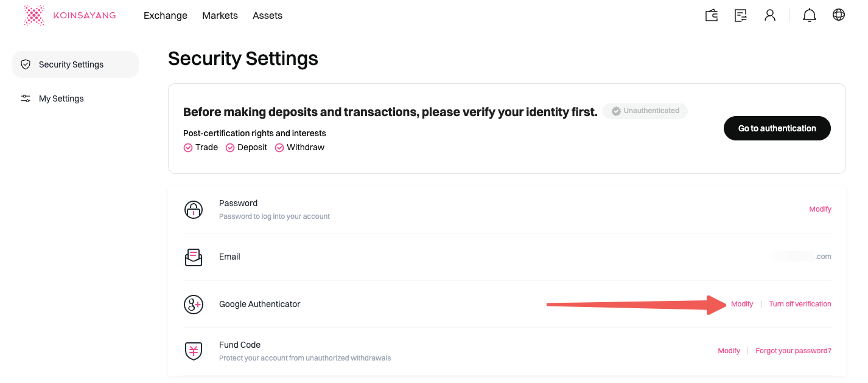Image resolution: width=868 pixels, height=383 pixels.
Task: Open the Exchange menu
Action: (x=166, y=16)
